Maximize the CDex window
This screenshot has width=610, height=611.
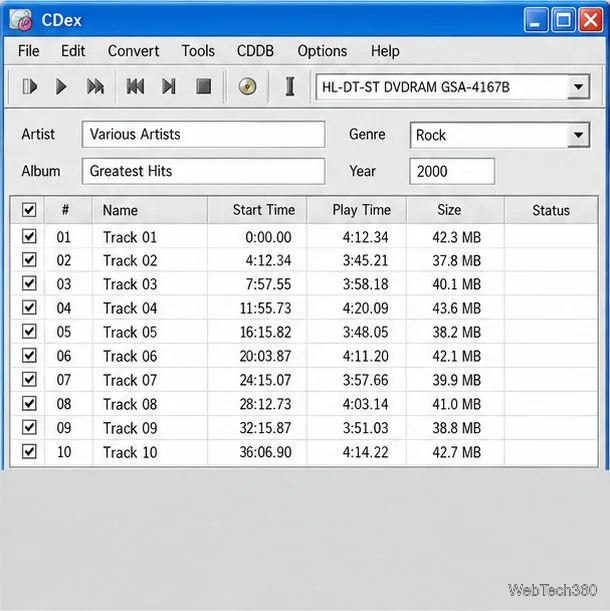click(x=563, y=19)
